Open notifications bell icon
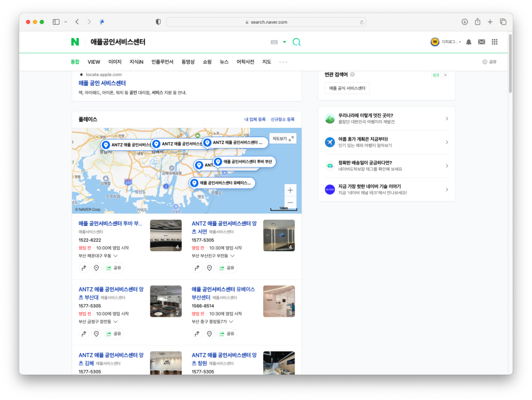This screenshot has width=532, height=400. (469, 42)
